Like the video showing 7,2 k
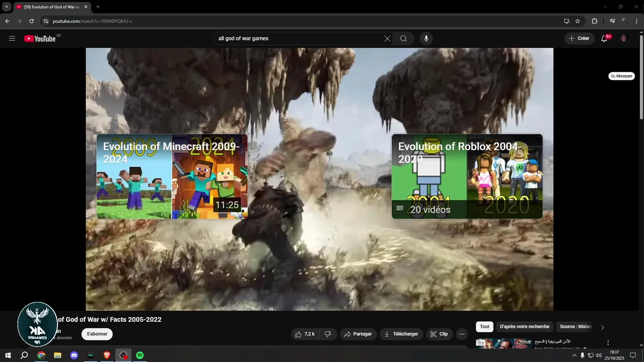The width and height of the screenshot is (644, 362). tap(305, 334)
